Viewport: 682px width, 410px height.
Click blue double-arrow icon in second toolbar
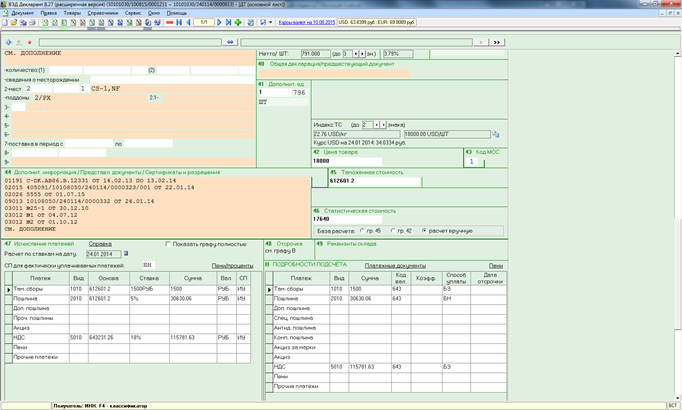pyautogui.click(x=230, y=42)
